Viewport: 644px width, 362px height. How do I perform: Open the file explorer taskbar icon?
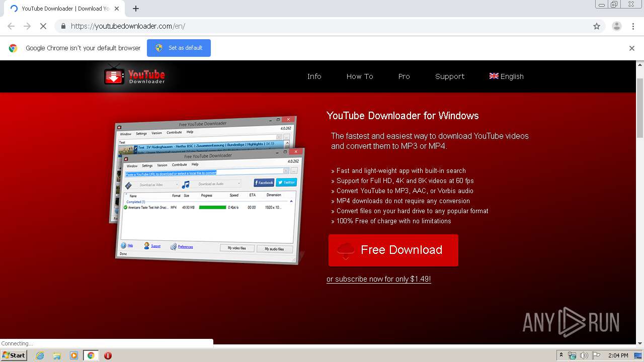[57, 355]
